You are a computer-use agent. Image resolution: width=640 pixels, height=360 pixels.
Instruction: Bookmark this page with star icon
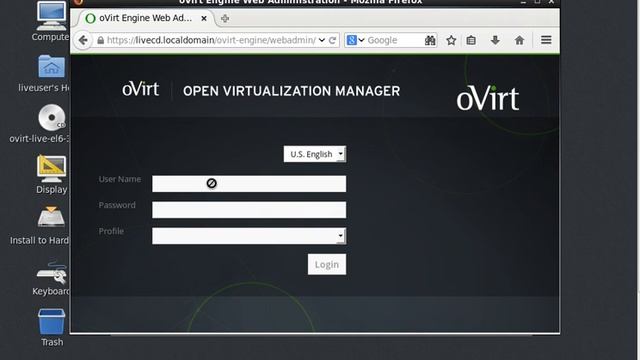tap(451, 40)
